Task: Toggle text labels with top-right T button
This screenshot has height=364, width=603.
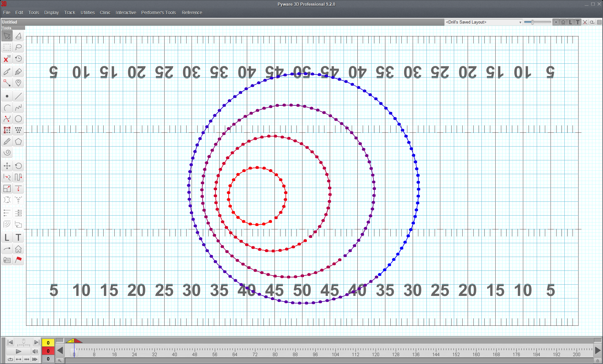Action: coord(578,22)
